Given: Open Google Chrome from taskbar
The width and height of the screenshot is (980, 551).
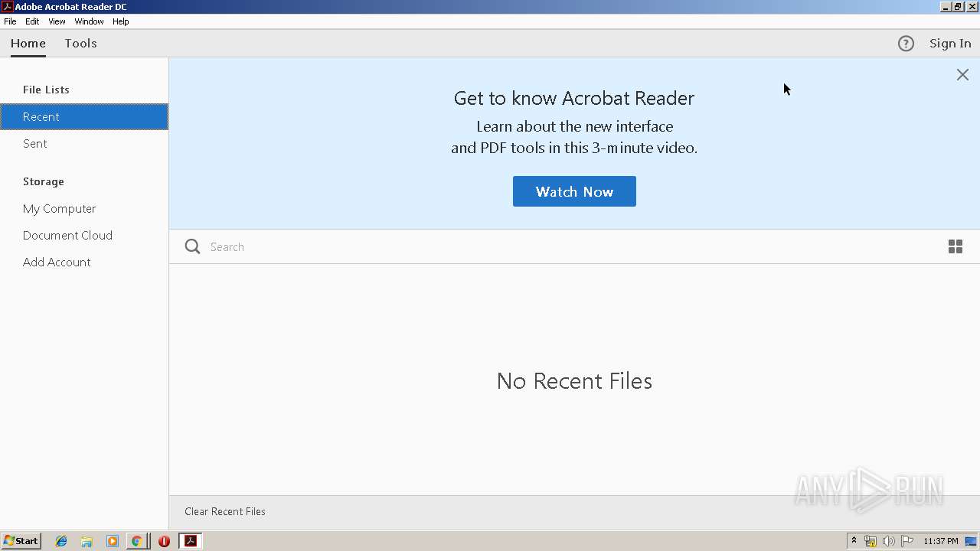Looking at the screenshot, I should point(136,541).
